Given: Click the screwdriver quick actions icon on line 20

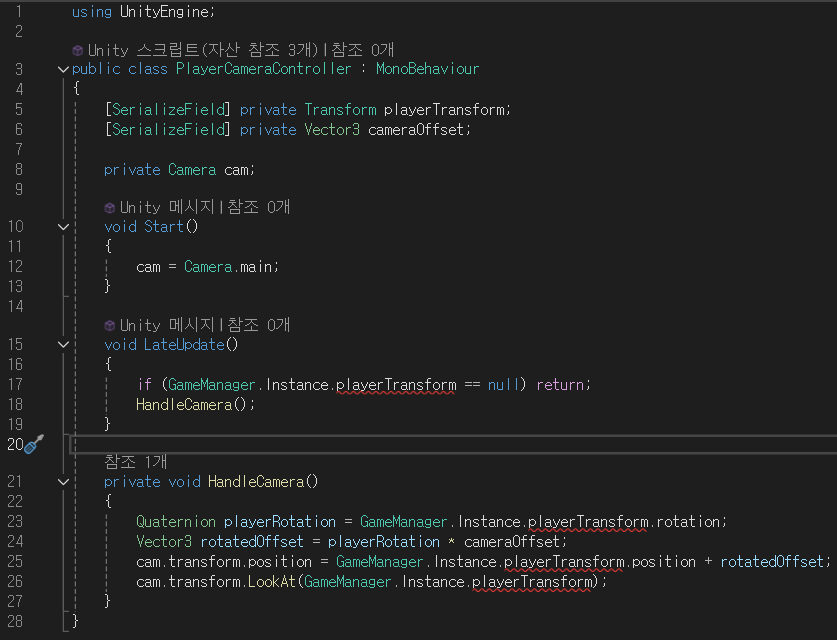Looking at the screenshot, I should (34, 444).
